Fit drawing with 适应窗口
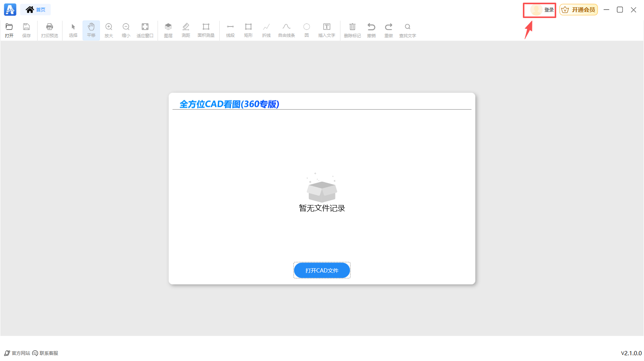Viewport: 644px width, 361px height. pyautogui.click(x=145, y=30)
